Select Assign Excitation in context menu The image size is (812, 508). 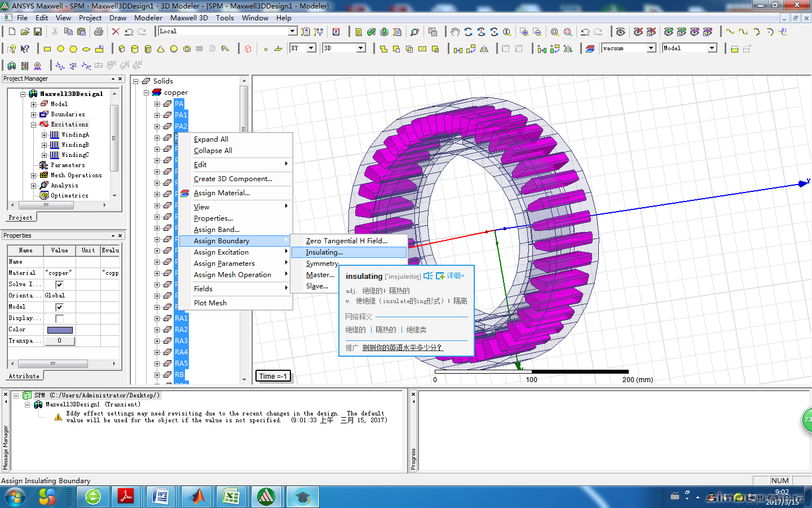pyautogui.click(x=235, y=252)
